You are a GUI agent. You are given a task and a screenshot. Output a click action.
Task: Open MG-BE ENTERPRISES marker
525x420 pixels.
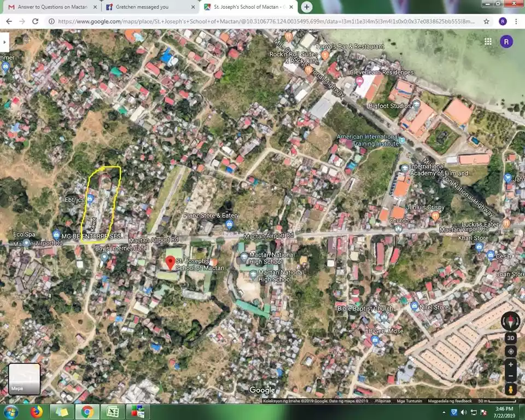[x=56, y=234]
